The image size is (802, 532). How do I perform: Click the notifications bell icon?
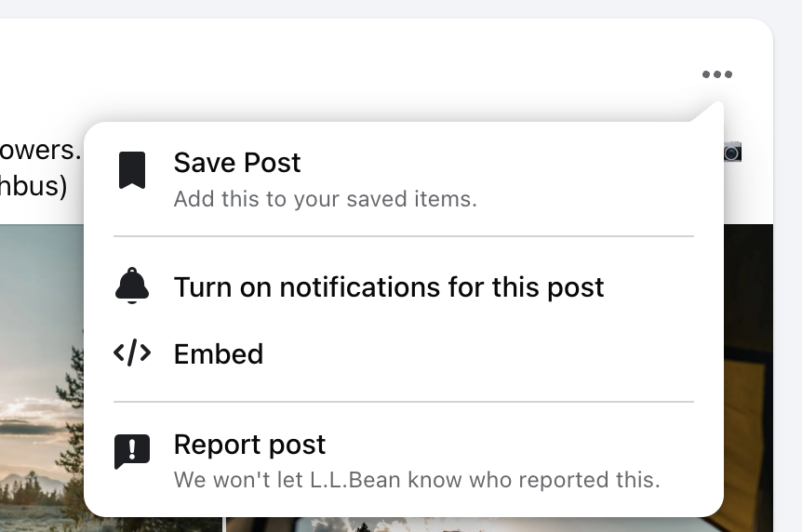pyautogui.click(x=132, y=286)
